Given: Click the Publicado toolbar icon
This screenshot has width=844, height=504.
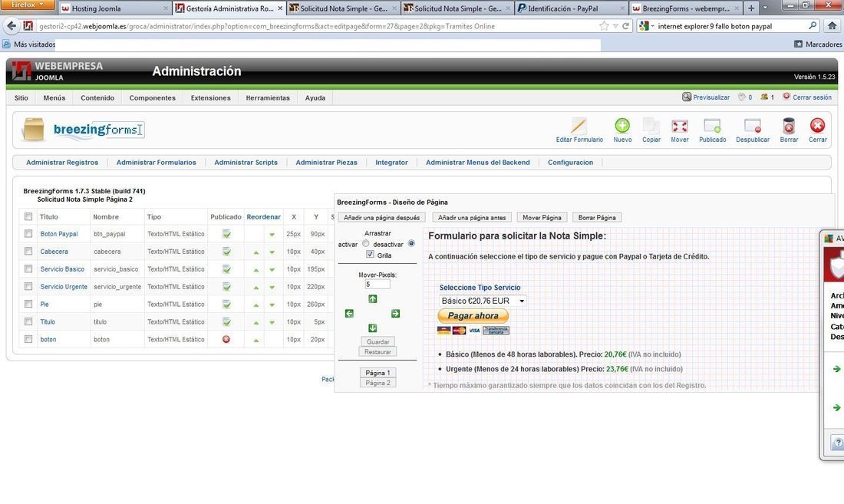Looking at the screenshot, I should (712, 126).
